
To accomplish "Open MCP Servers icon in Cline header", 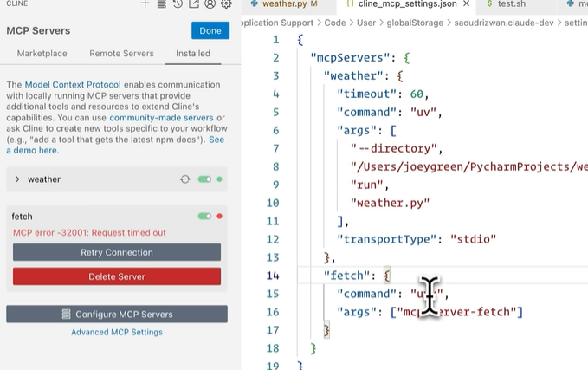I will (x=162, y=3).
